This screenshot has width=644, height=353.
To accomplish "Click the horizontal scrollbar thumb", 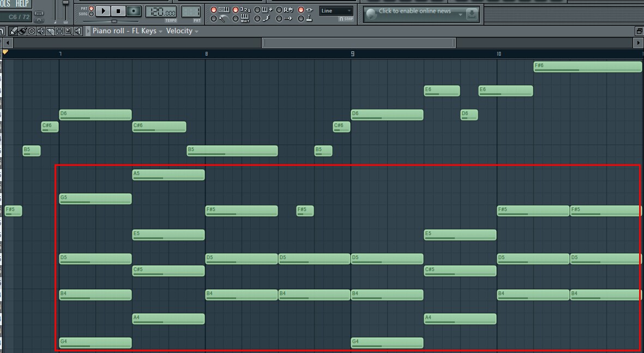I will pyautogui.click(x=359, y=43).
